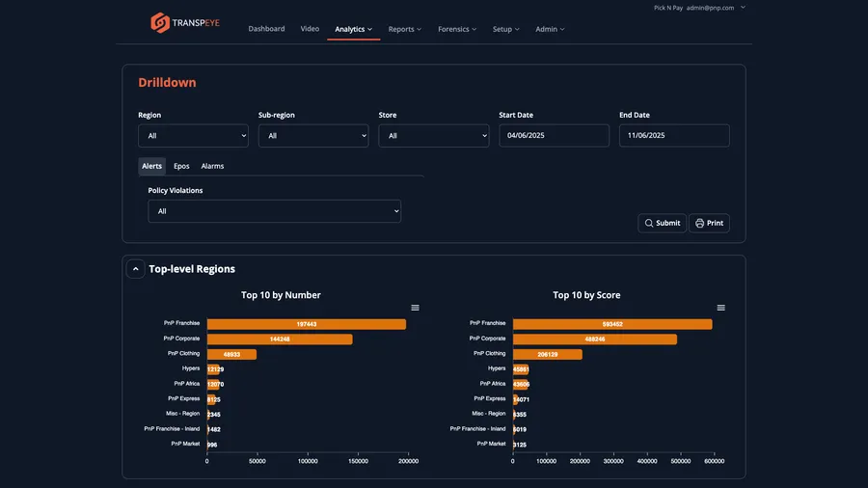
Task: Open Top 10 by Number chart menu
Action: pyautogui.click(x=415, y=308)
